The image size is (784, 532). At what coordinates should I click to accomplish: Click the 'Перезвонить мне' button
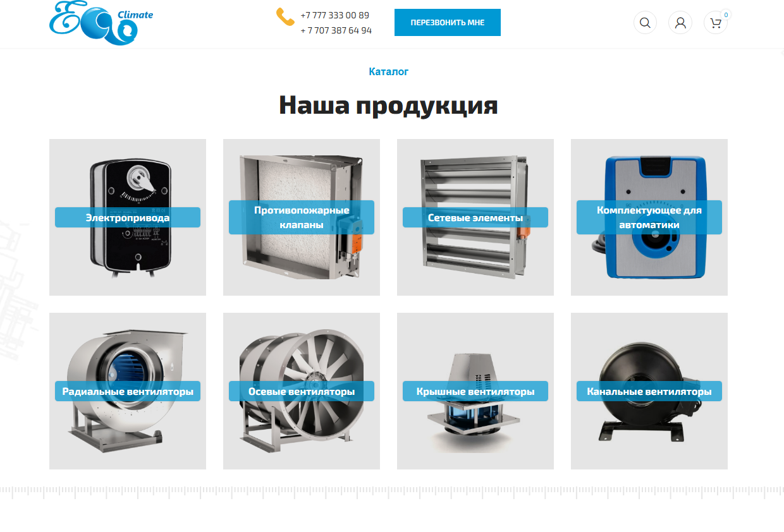click(x=448, y=23)
